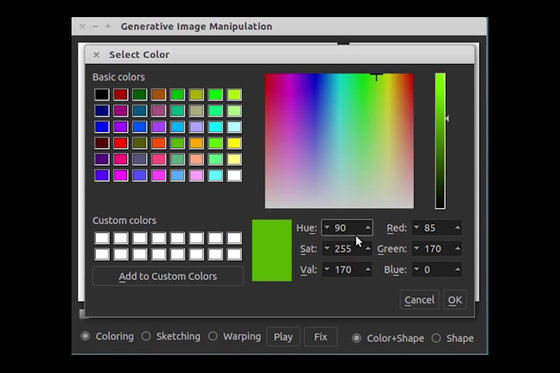Pick the orange swatch left of yellow
The height and width of the screenshot is (373, 560).
(x=196, y=143)
